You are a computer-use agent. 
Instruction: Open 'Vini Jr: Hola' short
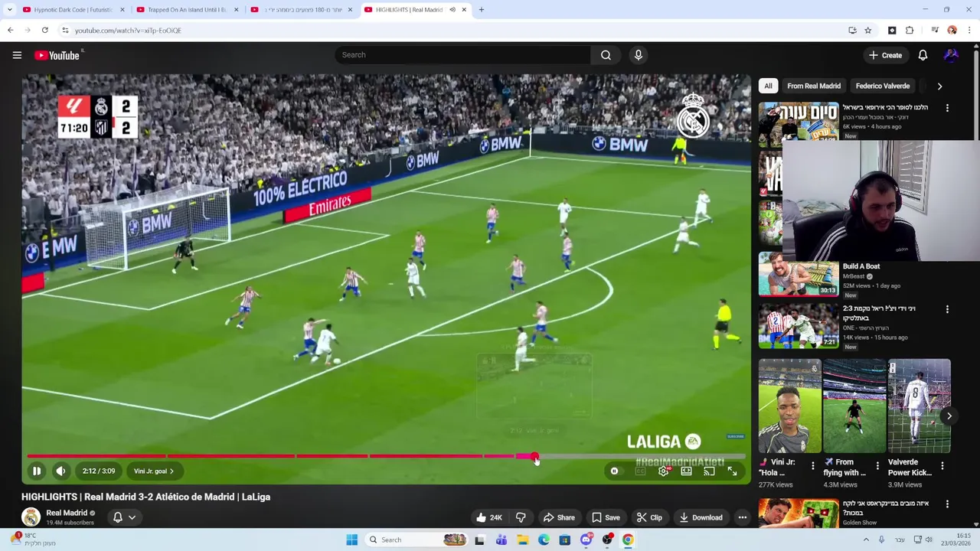pyautogui.click(x=789, y=406)
